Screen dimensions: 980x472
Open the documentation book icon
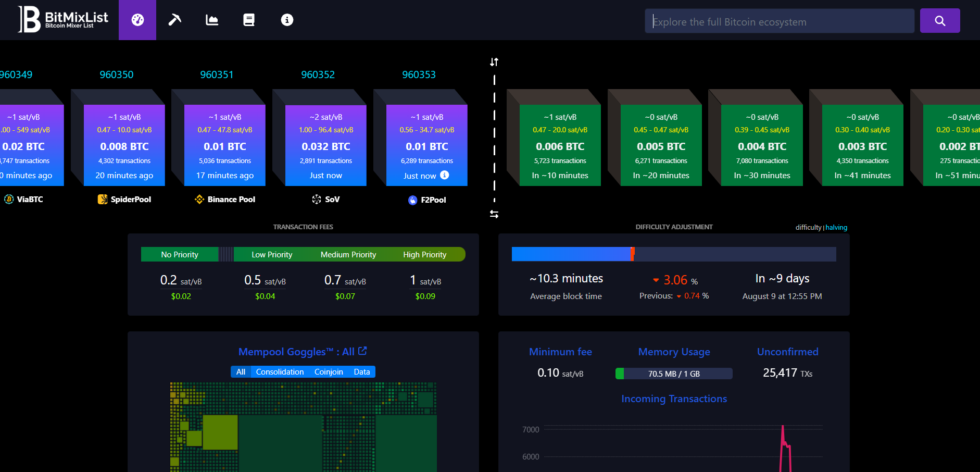coord(249,20)
